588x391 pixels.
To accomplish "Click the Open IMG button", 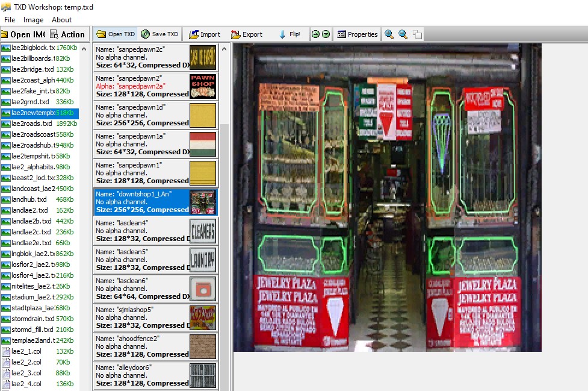I will point(23,34).
